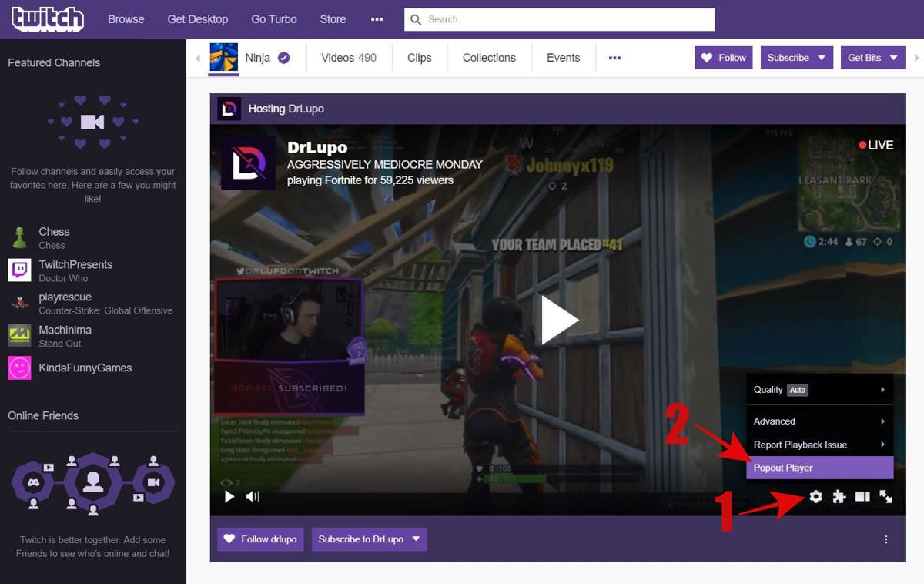The image size is (924, 584).
Task: Open the Quality submenu
Action: pyautogui.click(x=819, y=390)
